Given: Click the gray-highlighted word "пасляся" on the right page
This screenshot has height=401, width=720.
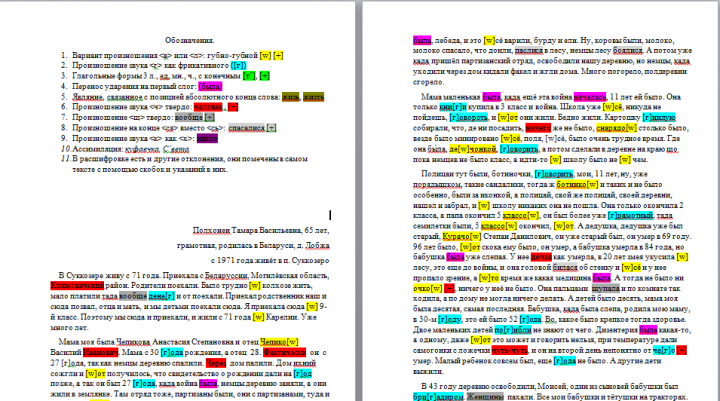Looking at the screenshot, I should coord(529,51).
